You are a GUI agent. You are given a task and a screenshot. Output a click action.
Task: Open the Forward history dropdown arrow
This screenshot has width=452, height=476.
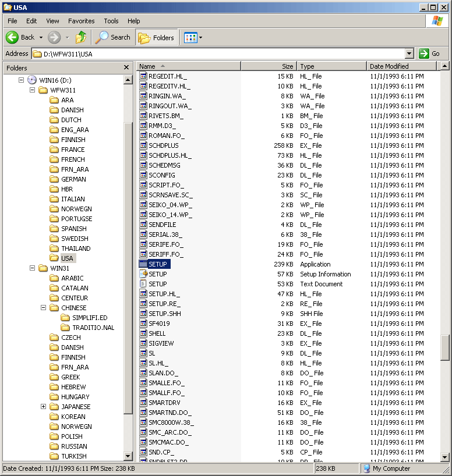click(x=67, y=38)
